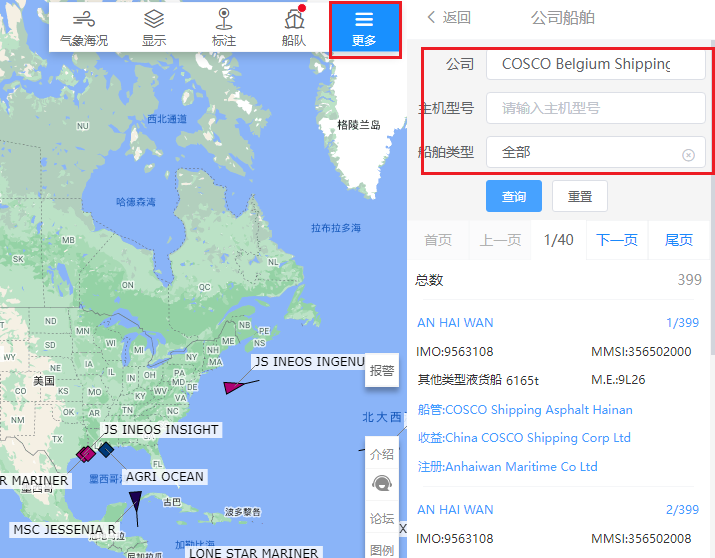Image resolution: width=715 pixels, height=558 pixels.
Task: Open the first AN HAI WAN ship entry
Action: pyautogui.click(x=455, y=323)
